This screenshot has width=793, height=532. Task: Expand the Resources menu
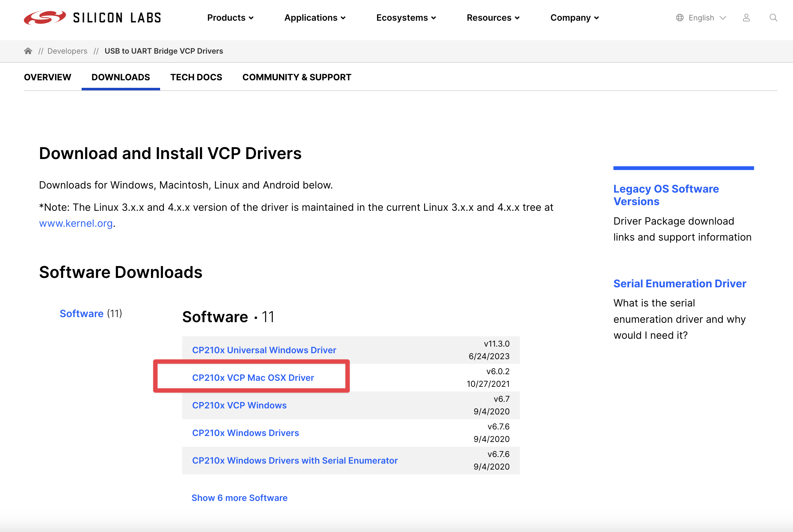(493, 18)
